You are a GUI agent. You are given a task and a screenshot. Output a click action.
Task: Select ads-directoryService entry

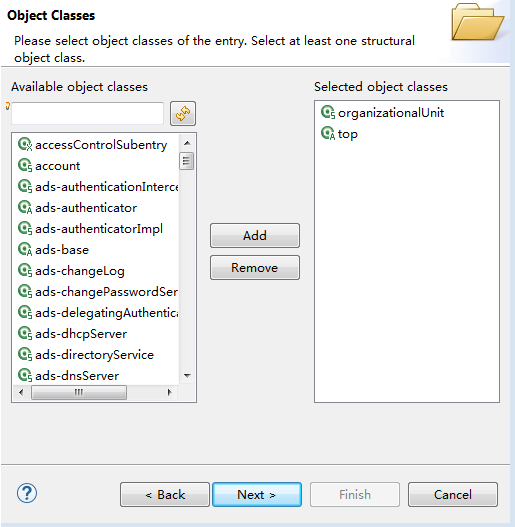point(94,355)
